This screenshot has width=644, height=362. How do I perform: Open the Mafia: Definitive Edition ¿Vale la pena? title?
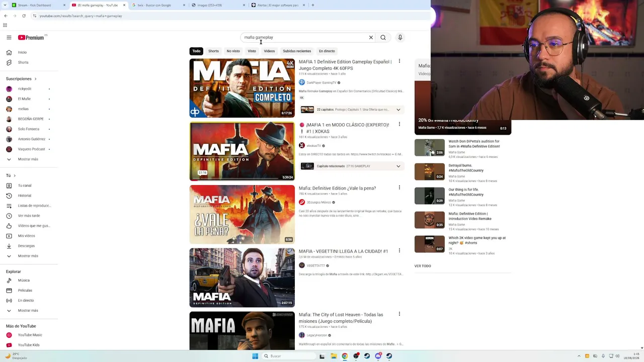[x=337, y=189]
